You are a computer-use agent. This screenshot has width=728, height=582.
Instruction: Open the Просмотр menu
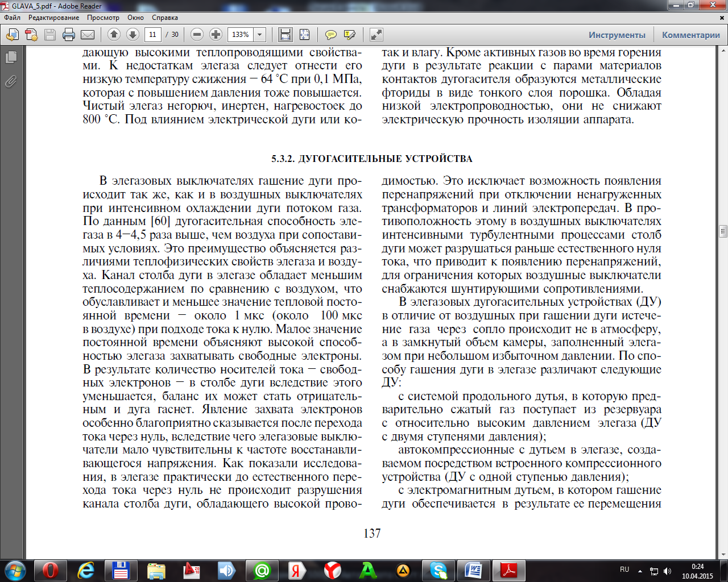point(103,18)
